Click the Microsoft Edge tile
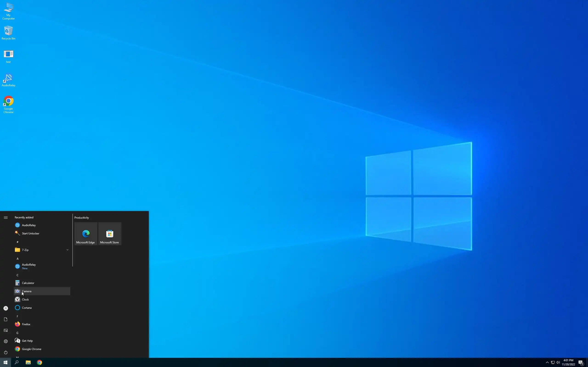 (85, 234)
